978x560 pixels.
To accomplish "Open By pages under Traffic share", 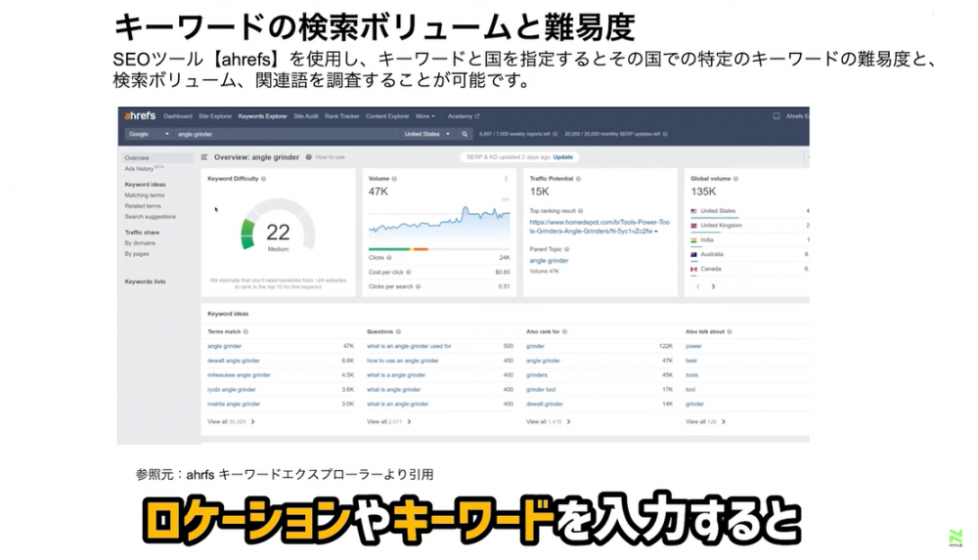I will (x=137, y=254).
